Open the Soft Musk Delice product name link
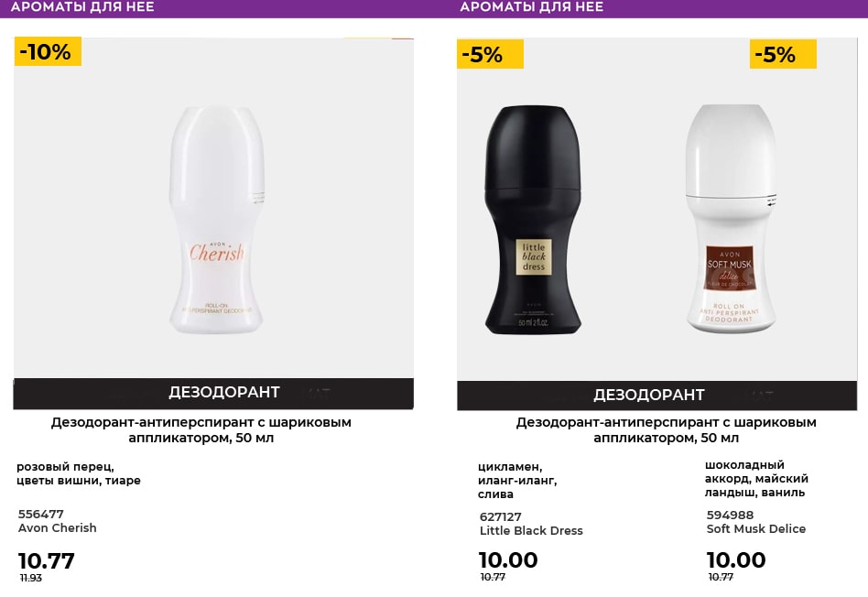 (x=756, y=529)
